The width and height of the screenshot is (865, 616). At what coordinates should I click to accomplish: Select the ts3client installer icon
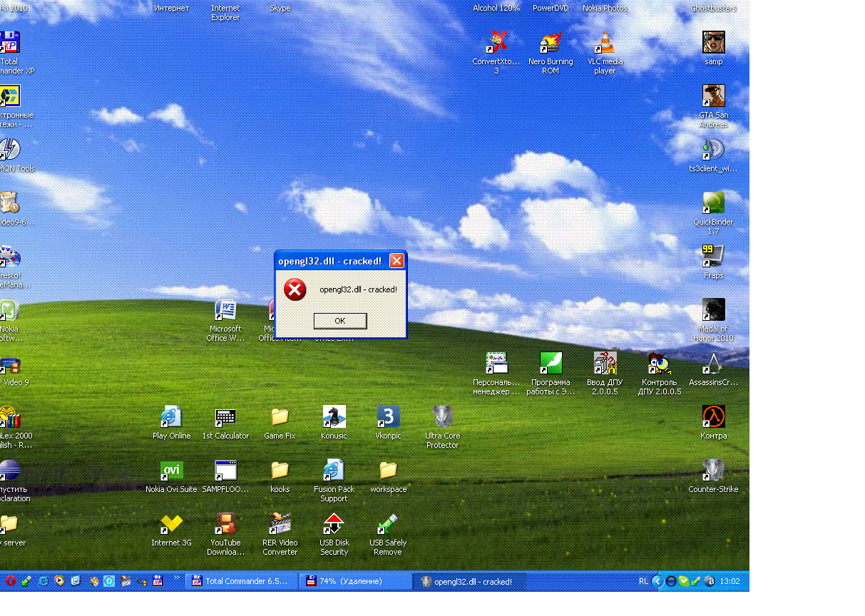713,155
